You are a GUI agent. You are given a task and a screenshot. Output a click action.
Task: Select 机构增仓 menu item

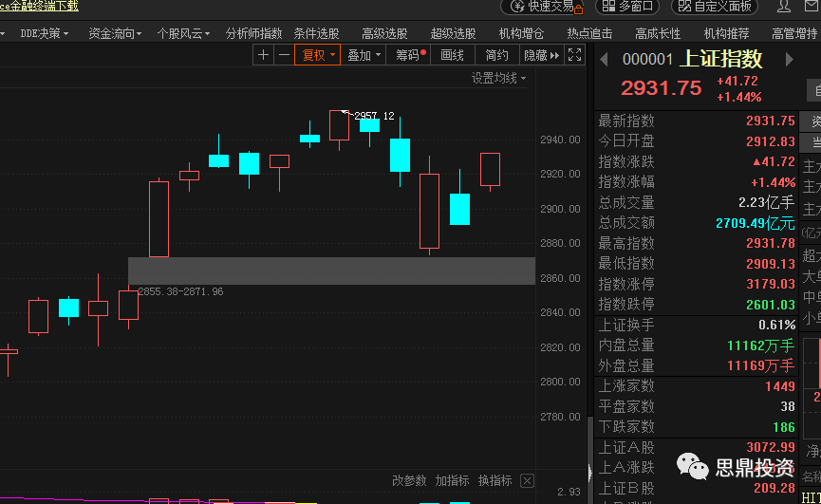[x=521, y=33]
